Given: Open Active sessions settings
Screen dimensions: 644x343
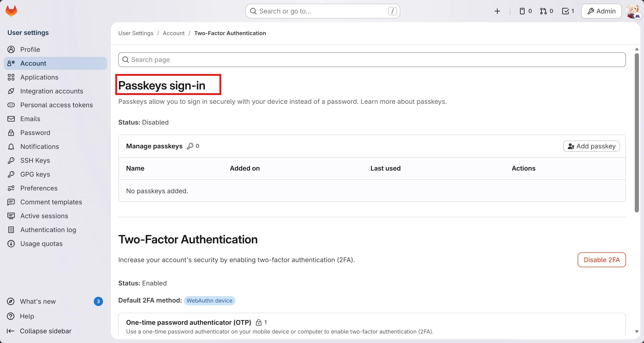Looking at the screenshot, I should click(x=44, y=216).
